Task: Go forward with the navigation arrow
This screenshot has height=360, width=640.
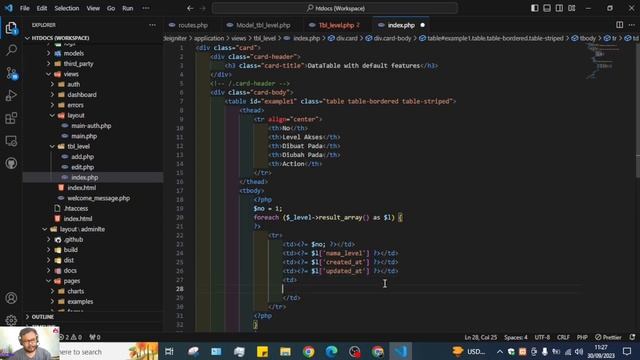Action: pos(203,8)
